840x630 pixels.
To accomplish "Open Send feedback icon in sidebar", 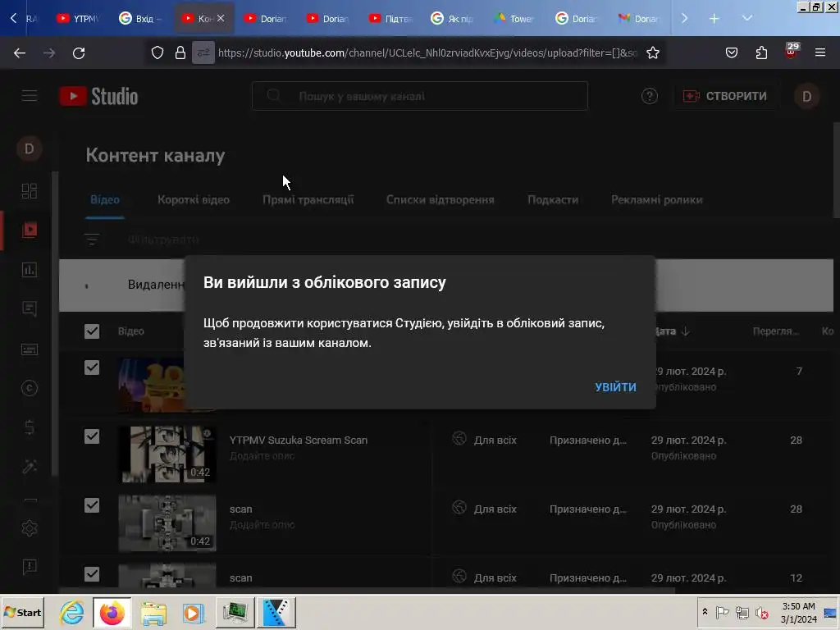I will click(30, 567).
